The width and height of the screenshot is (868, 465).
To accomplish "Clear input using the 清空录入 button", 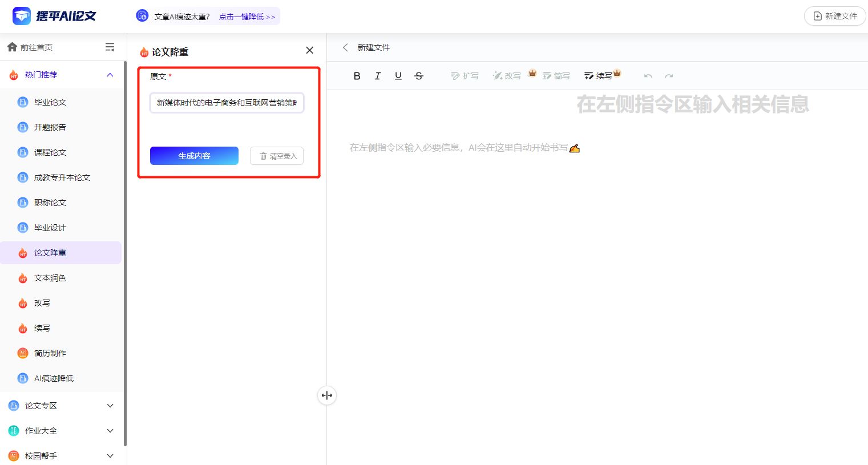I will point(277,155).
